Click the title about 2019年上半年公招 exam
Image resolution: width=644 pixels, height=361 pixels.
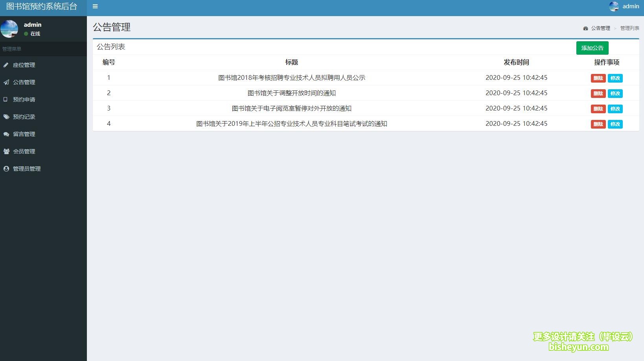[x=292, y=124]
